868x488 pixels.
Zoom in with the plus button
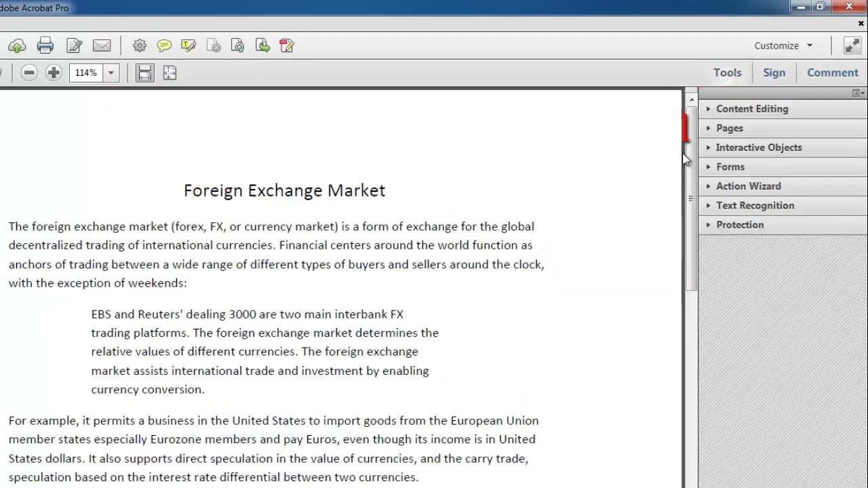point(54,73)
